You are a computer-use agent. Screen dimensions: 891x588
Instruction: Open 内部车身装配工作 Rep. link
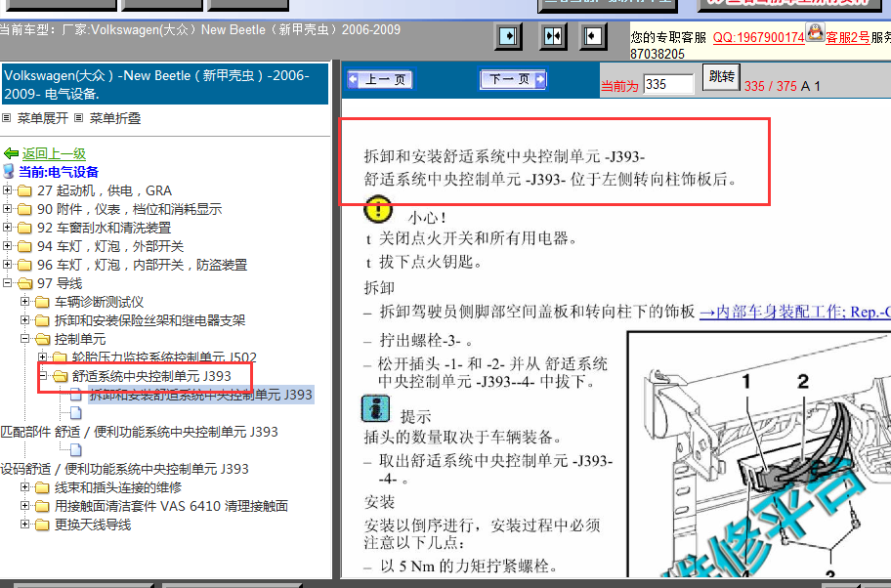tap(794, 312)
